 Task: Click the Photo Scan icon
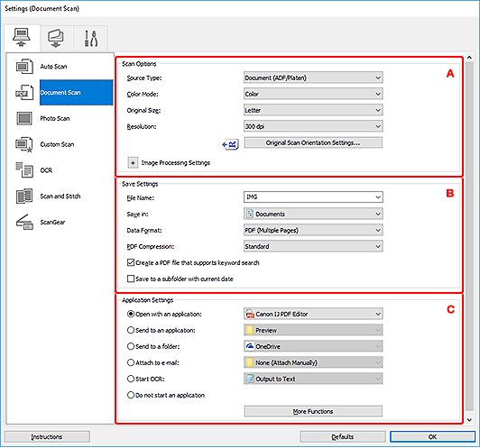(x=24, y=118)
